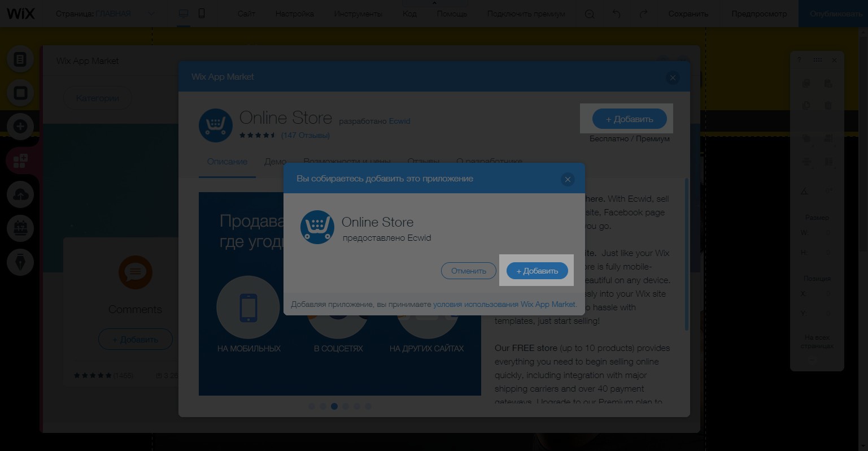Select the third slideshow dot indicator

[x=334, y=406]
